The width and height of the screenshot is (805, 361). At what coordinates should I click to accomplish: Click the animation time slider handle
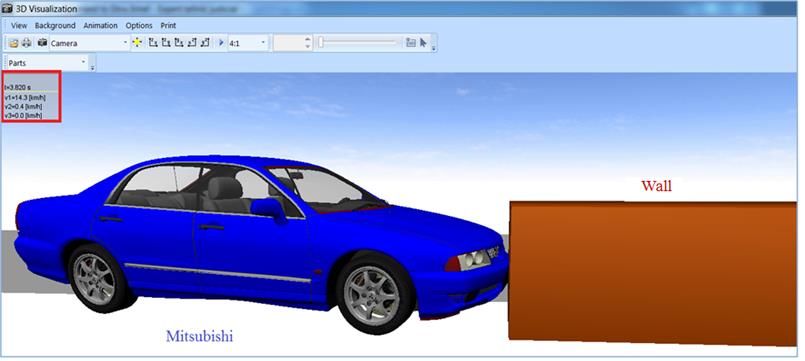pos(321,43)
